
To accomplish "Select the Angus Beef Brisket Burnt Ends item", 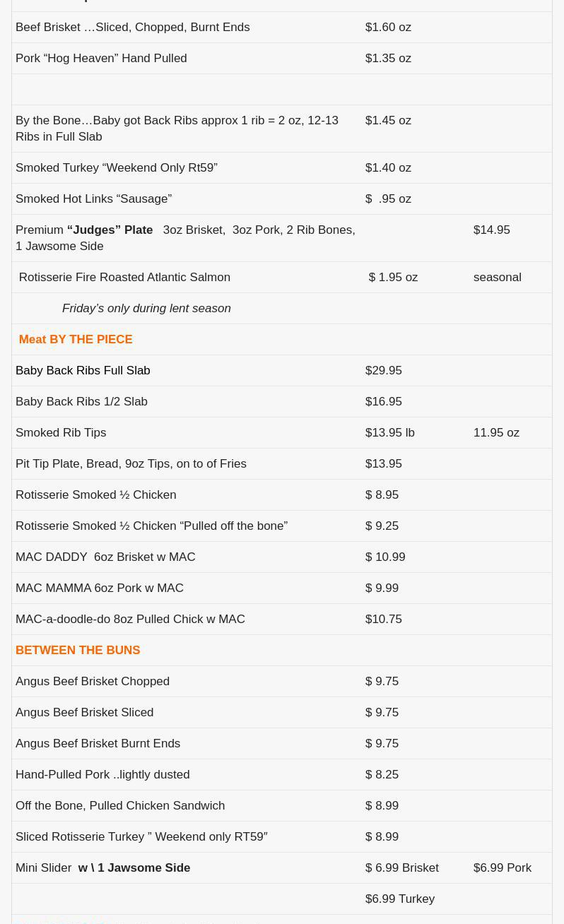I will point(98,743).
